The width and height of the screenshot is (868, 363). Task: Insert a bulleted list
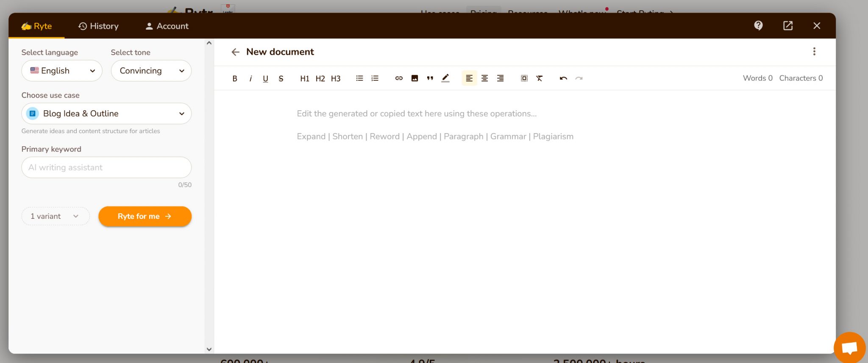point(359,78)
